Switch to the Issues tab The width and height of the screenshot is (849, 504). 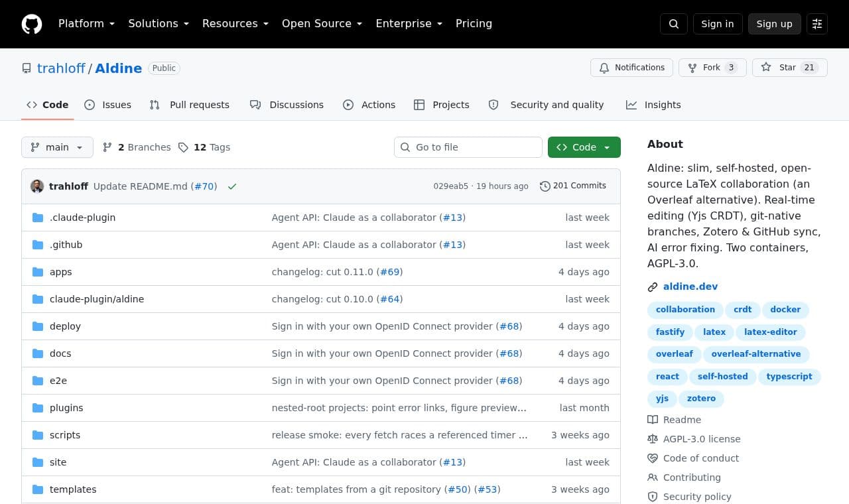[108, 105]
